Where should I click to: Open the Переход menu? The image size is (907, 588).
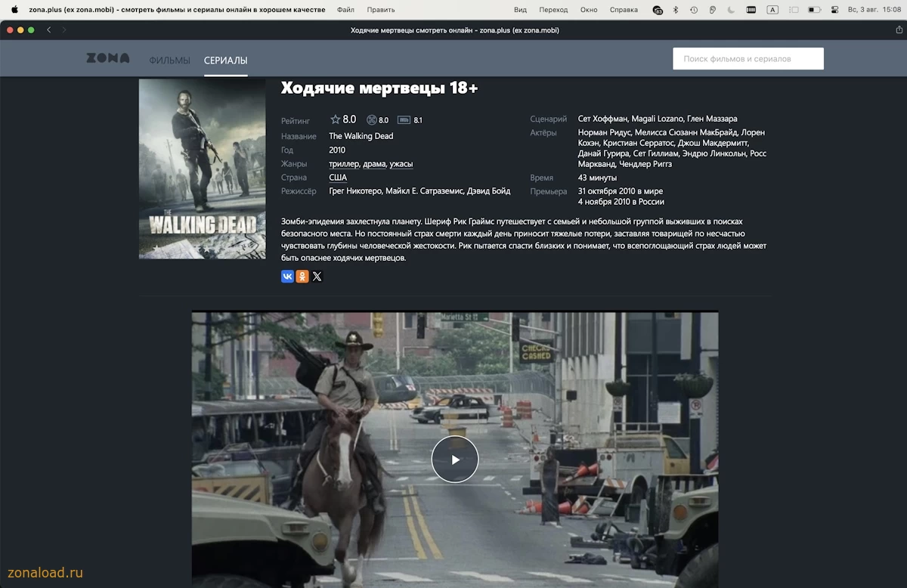(x=553, y=10)
